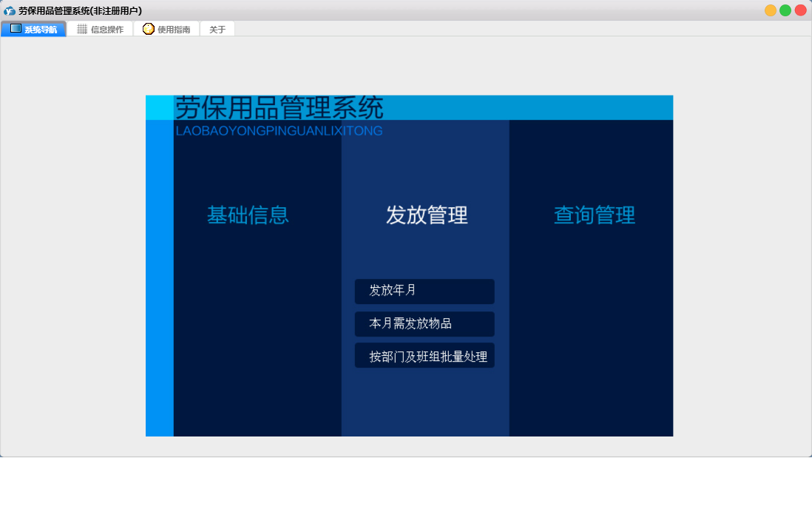Close the window with red button

click(801, 10)
